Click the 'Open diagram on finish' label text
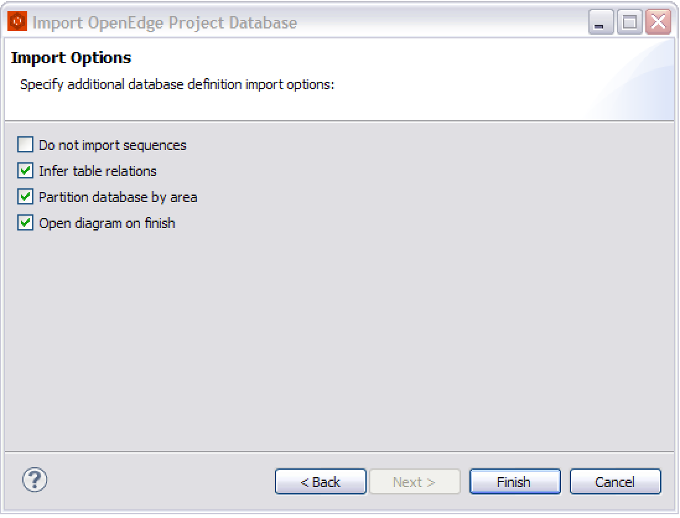 click(x=107, y=223)
